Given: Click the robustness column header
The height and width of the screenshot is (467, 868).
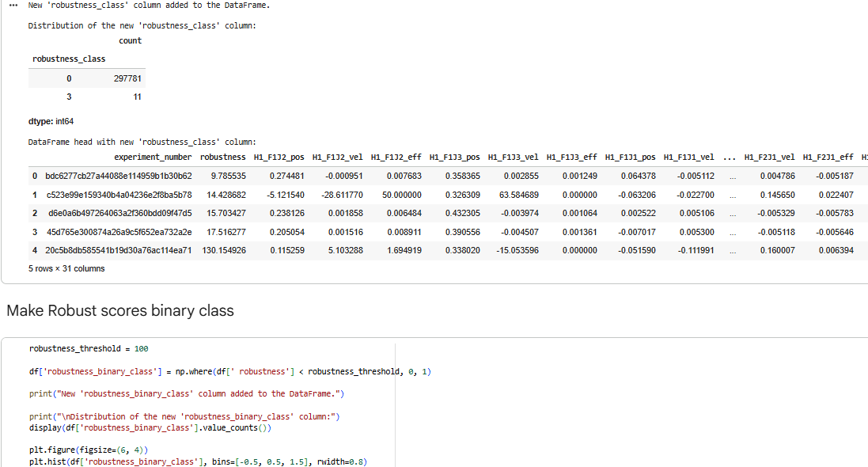Looking at the screenshot, I should coord(223,157).
